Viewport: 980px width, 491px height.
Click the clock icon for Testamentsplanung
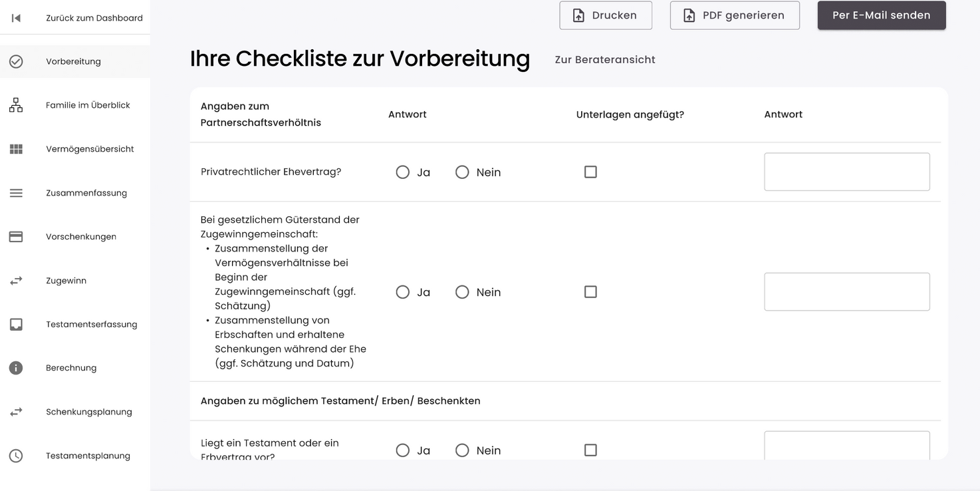[16, 456]
